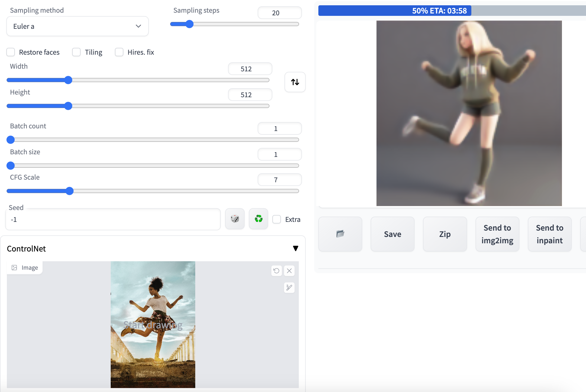Reset the ControlNet image with the undo icon
Viewport: 586px width, 392px height.
pos(276,271)
